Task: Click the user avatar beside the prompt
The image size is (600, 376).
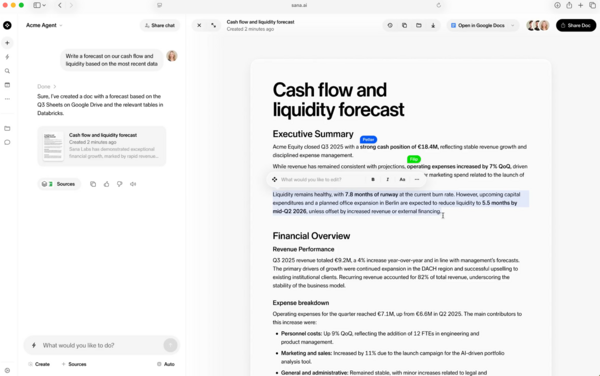Action: [172, 56]
